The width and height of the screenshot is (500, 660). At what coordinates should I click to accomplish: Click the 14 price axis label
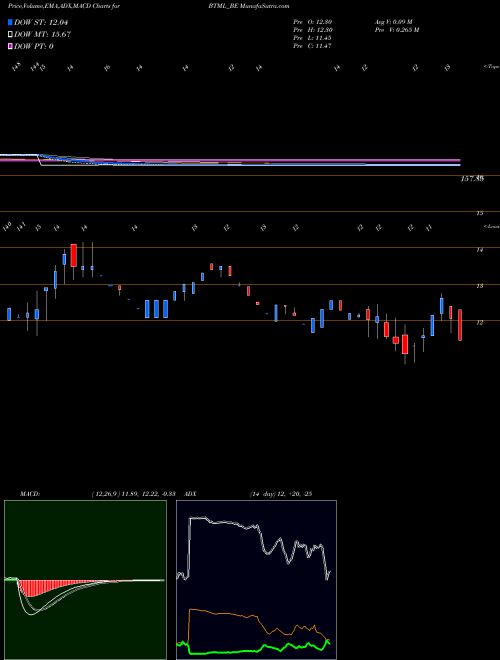point(479,250)
